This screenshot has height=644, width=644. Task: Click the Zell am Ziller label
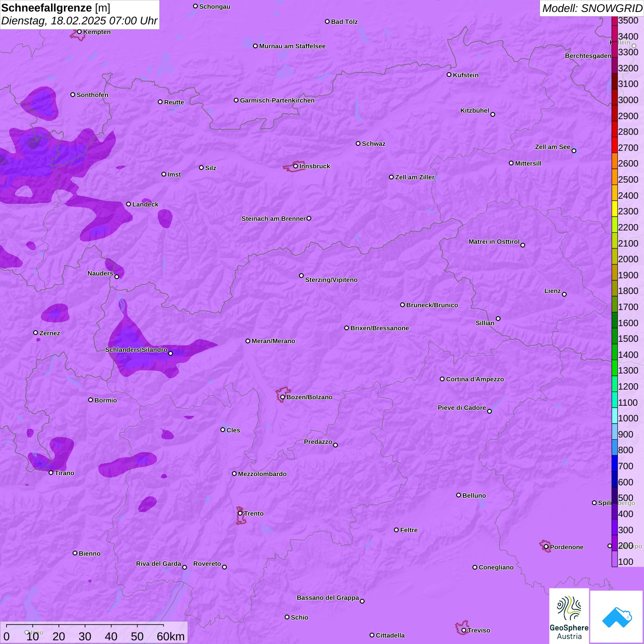point(415,177)
